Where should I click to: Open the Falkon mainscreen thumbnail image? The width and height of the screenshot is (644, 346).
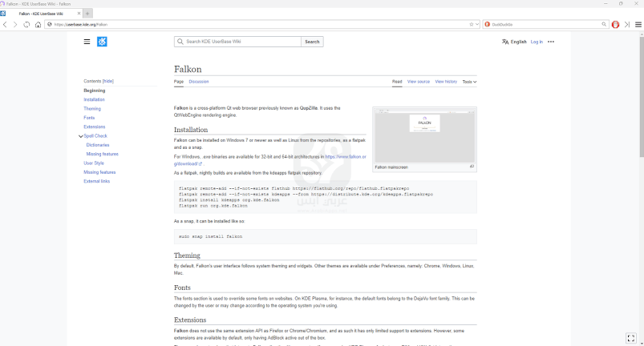[x=425, y=135]
